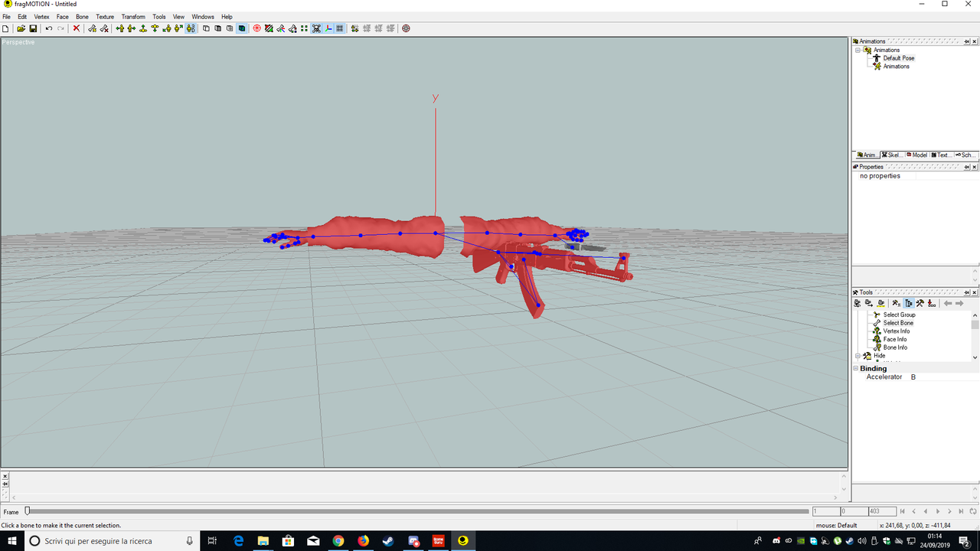Redo the last undone action
Viewport: 980px width, 551px height.
pos(60,28)
